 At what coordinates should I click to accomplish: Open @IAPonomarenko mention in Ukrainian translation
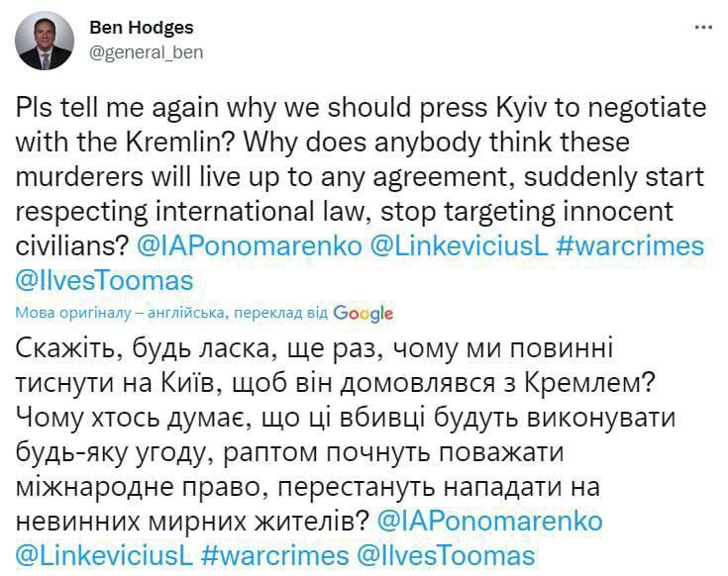point(491,521)
